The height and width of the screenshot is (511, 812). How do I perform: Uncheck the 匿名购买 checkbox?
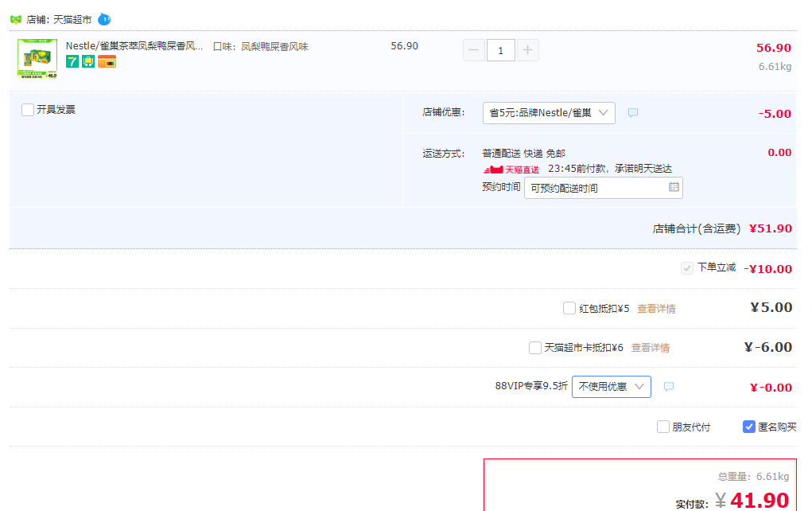click(x=749, y=427)
